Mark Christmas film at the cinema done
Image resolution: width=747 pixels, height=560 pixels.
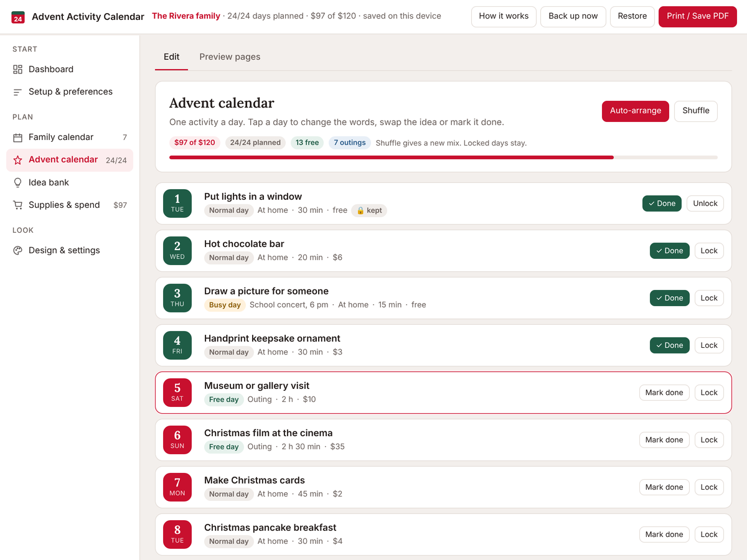(664, 440)
